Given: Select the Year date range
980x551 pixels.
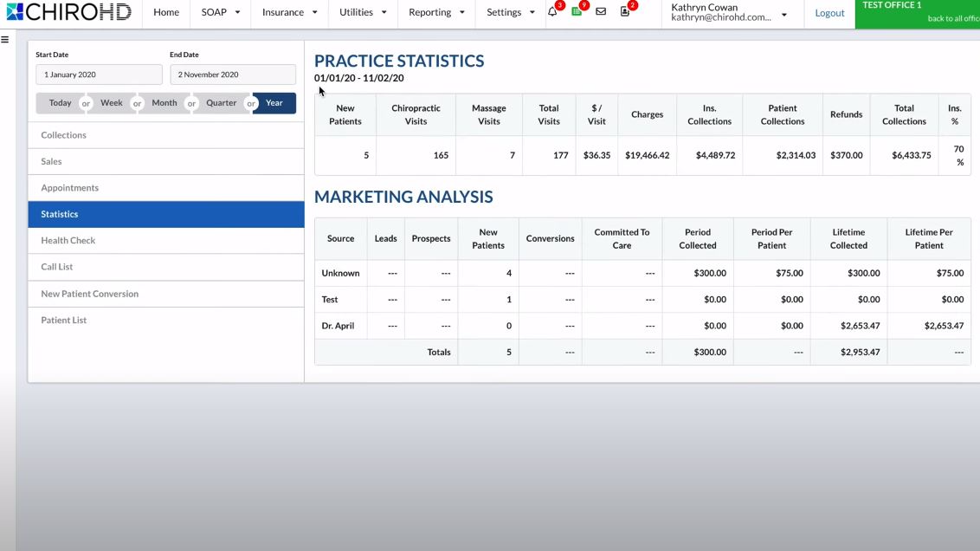Looking at the screenshot, I should tap(274, 103).
